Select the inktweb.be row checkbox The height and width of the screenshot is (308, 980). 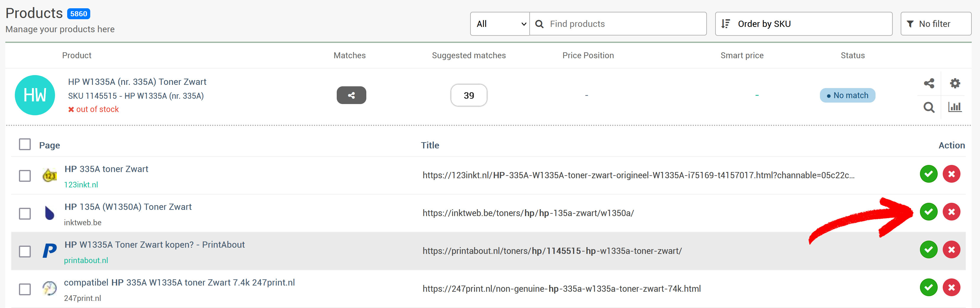(x=25, y=214)
